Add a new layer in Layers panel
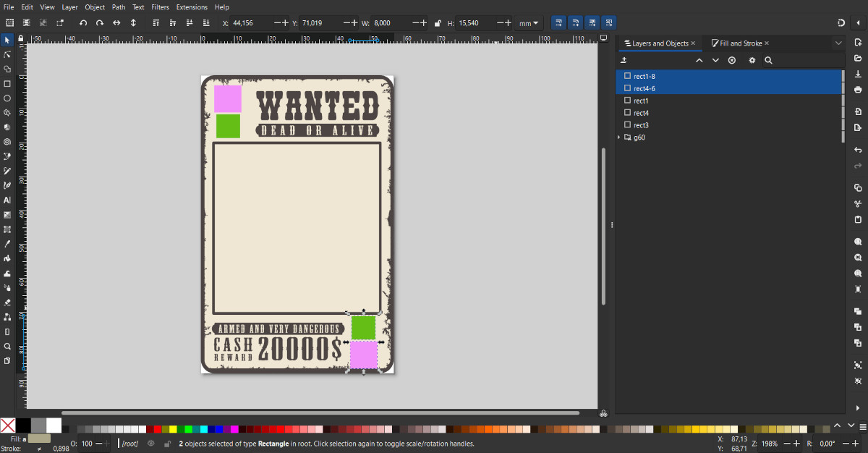The height and width of the screenshot is (453, 868). 624,60
